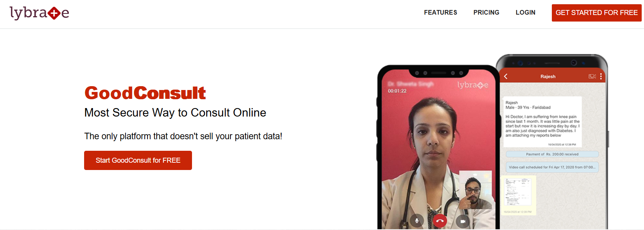Select Rajesh's message bubble
This screenshot has height=230, width=644.
(543, 122)
